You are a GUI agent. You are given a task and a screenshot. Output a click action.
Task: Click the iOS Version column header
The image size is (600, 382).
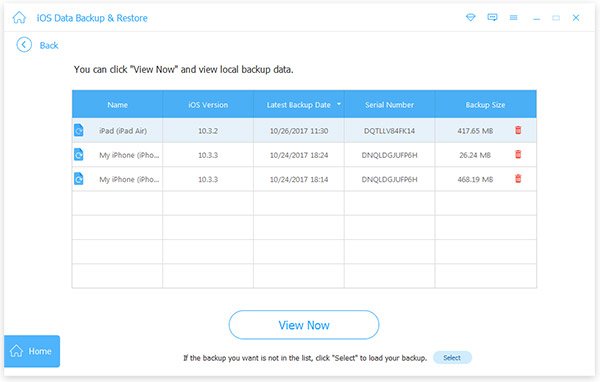pos(208,104)
